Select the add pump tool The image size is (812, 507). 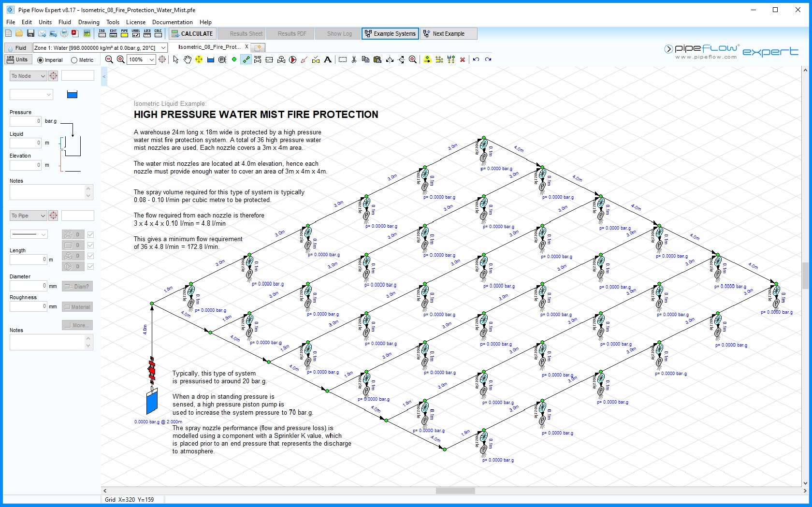click(x=293, y=59)
